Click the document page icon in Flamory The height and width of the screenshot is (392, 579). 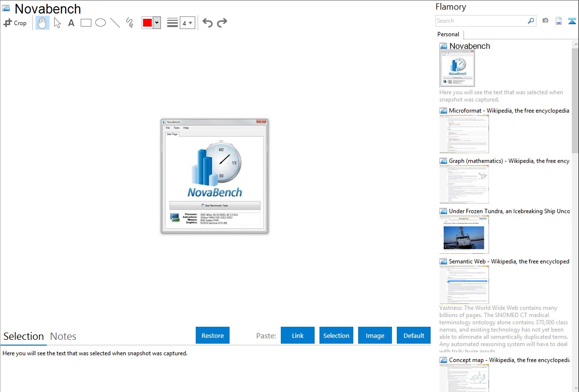559,21
